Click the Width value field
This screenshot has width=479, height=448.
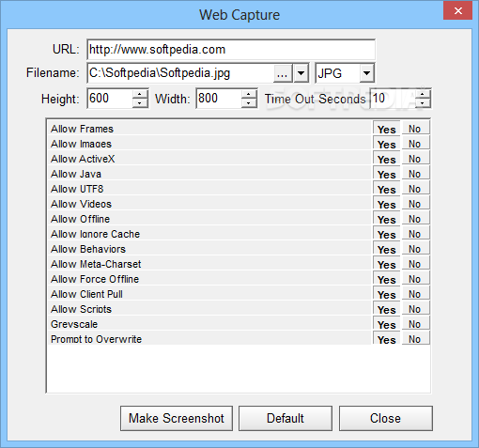point(219,99)
